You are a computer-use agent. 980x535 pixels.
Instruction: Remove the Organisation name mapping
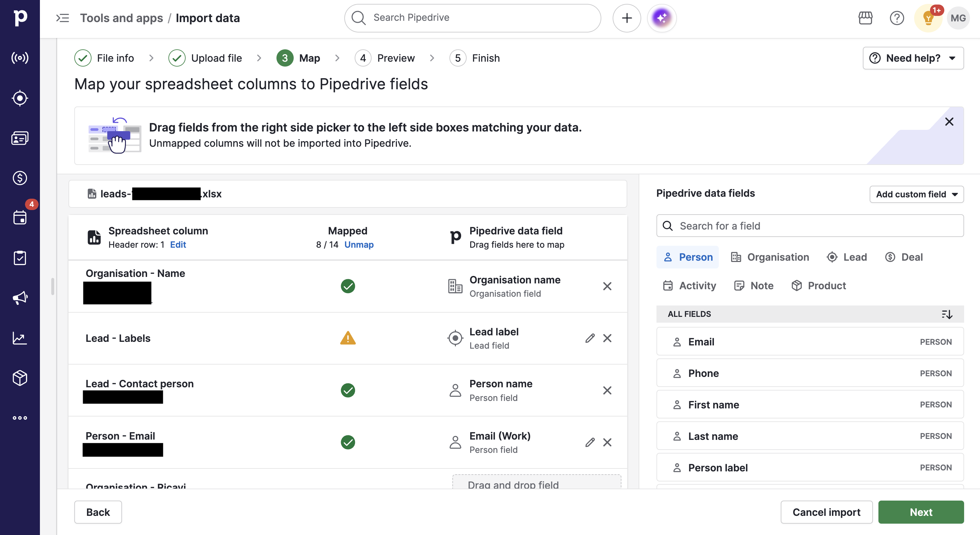(607, 286)
